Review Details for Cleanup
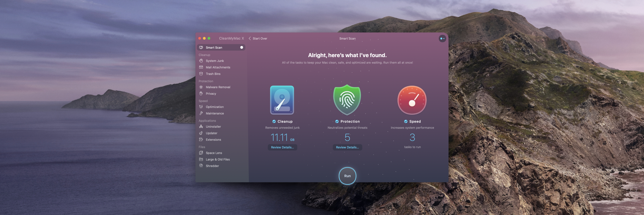Image resolution: width=644 pixels, height=215 pixels. point(282,147)
